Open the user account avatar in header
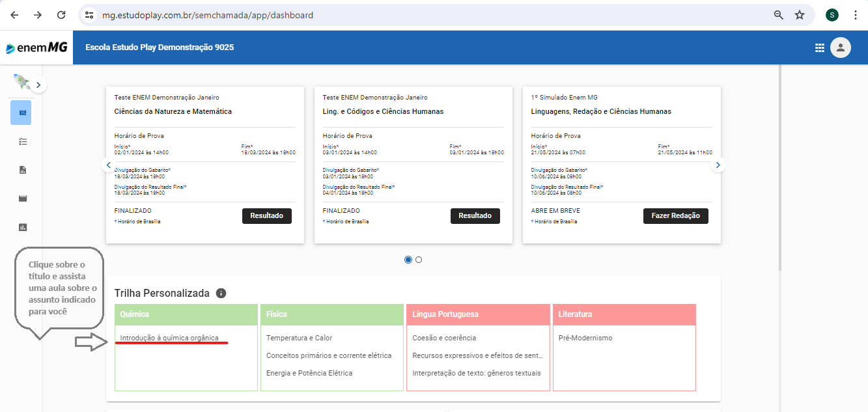This screenshot has height=412, width=868. tap(841, 48)
